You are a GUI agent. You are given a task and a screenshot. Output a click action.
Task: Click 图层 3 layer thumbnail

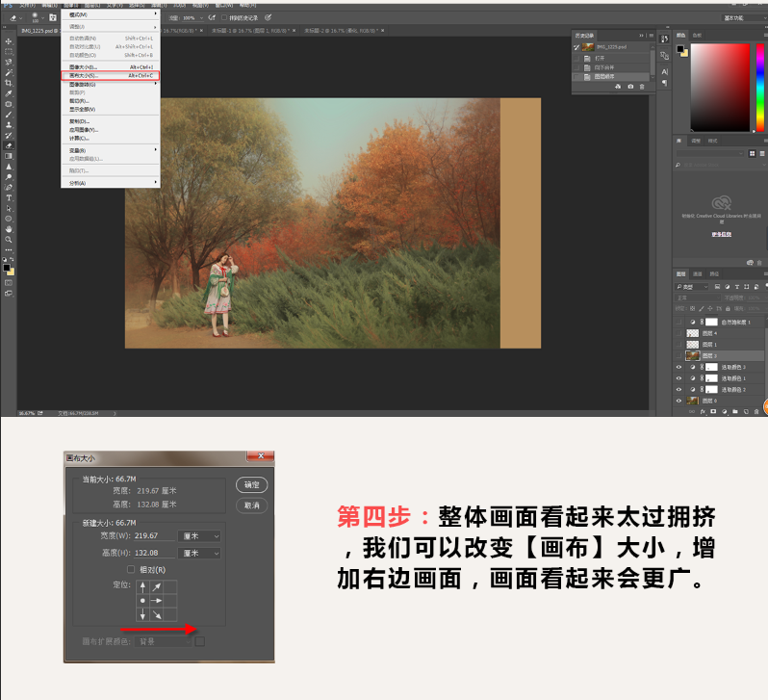(x=693, y=355)
